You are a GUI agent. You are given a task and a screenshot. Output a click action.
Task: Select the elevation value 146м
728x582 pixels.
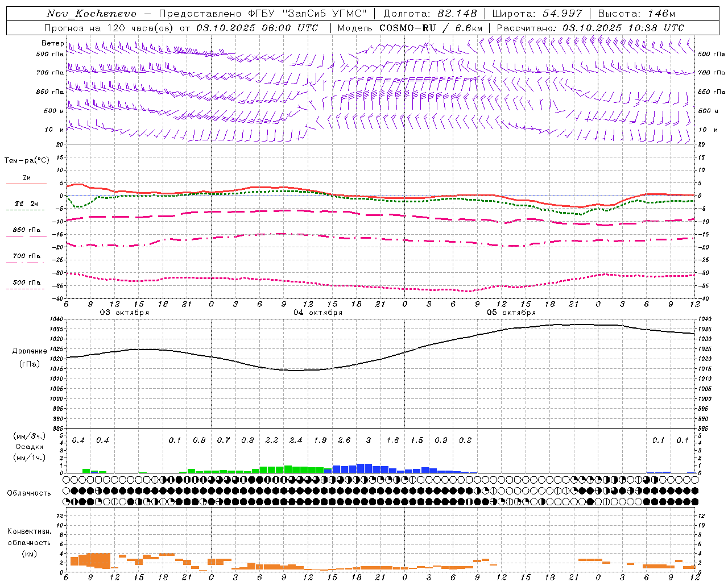click(661, 14)
